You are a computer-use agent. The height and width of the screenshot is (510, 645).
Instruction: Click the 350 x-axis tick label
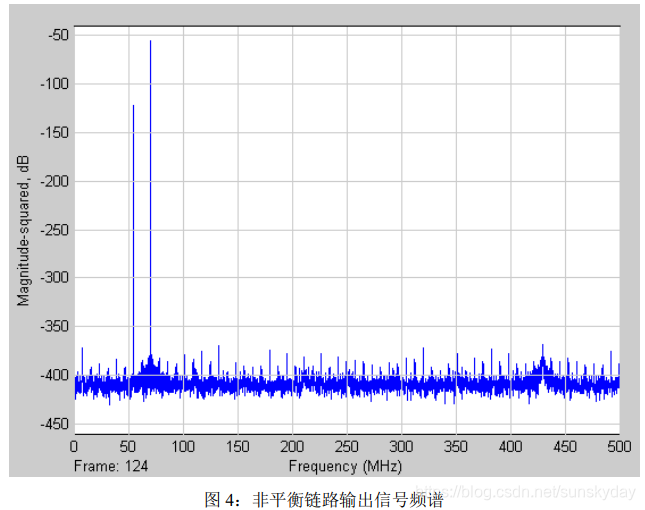point(456,446)
